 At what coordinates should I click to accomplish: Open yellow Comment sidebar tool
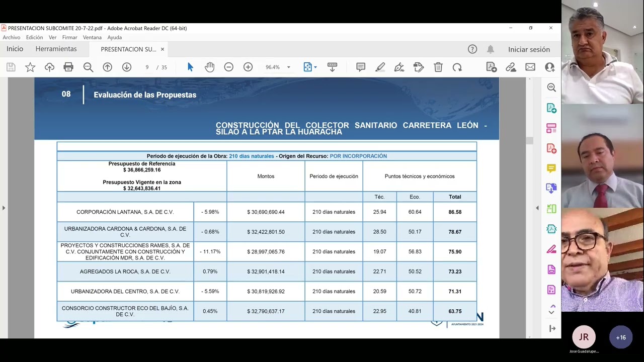point(551,168)
